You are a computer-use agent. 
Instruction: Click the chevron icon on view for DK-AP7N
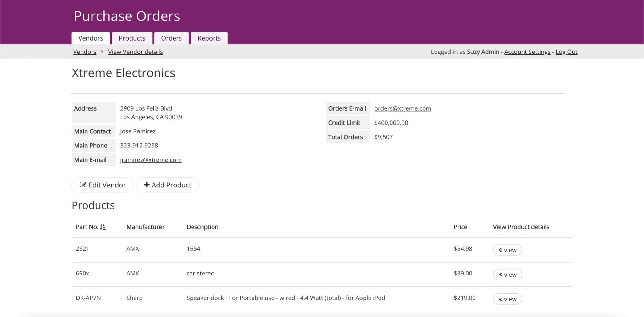pos(501,299)
